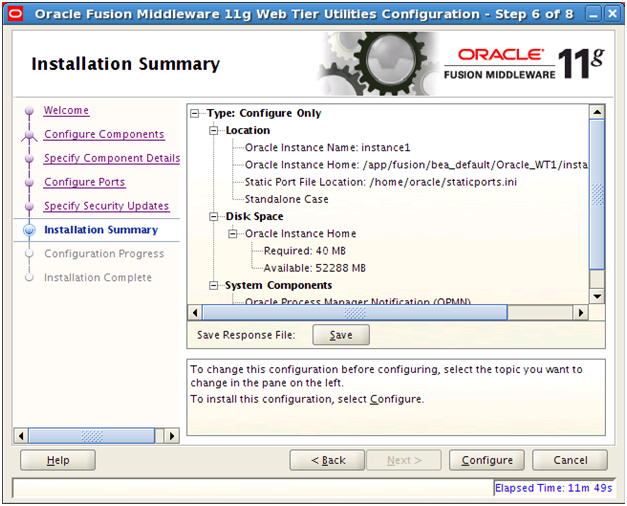The width and height of the screenshot is (627, 506).
Task: Start configuration with Configure button
Action: click(x=487, y=460)
